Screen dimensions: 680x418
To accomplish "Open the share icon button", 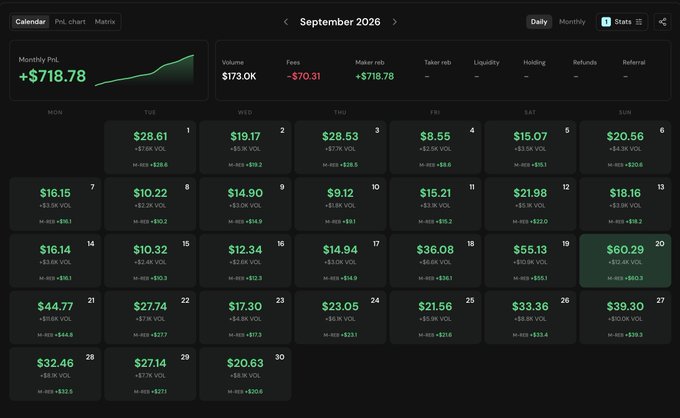I will tap(662, 22).
